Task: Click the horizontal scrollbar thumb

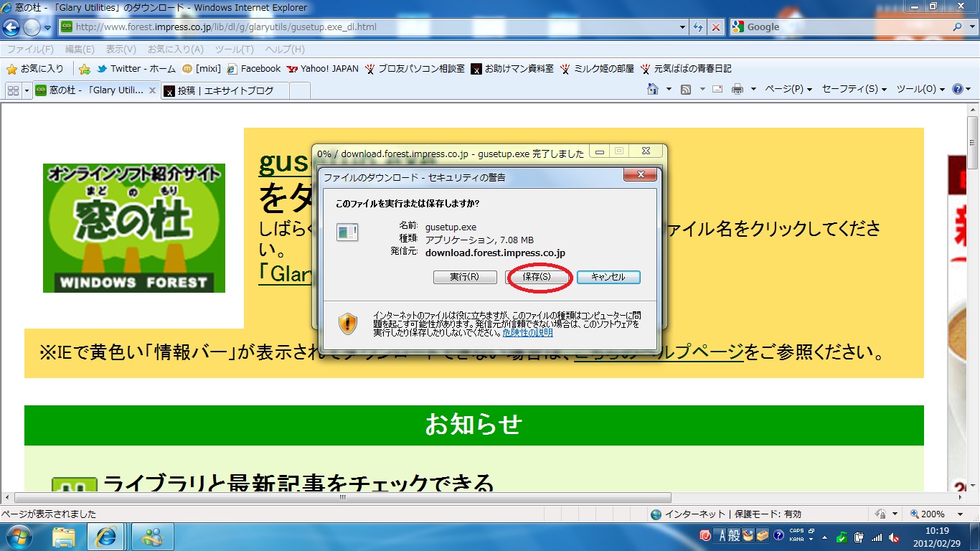Action: click(x=343, y=497)
